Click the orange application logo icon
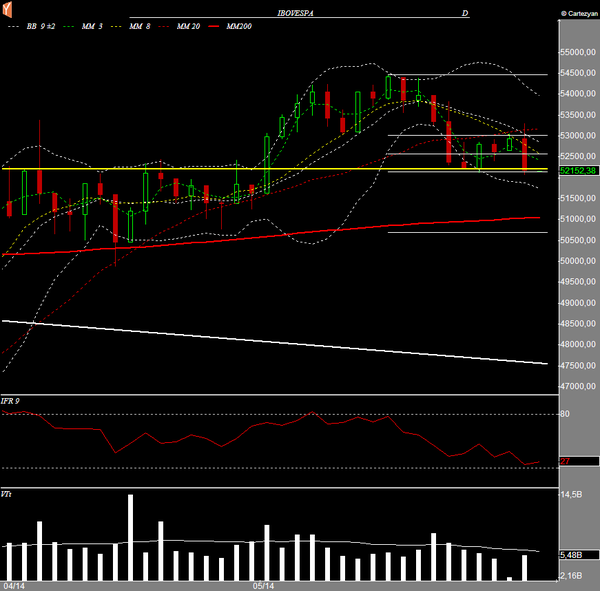600x591 pixels. pyautogui.click(x=8, y=9)
